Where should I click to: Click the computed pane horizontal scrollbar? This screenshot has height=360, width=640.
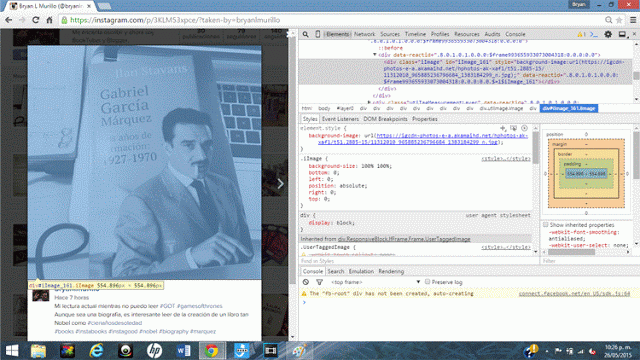(x=571, y=252)
